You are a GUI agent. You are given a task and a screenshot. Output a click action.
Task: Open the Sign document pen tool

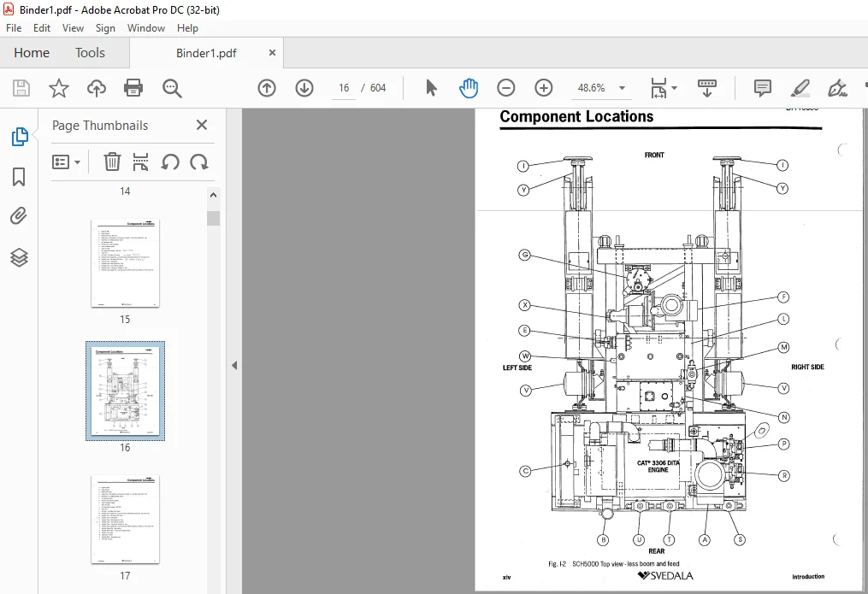[x=837, y=88]
